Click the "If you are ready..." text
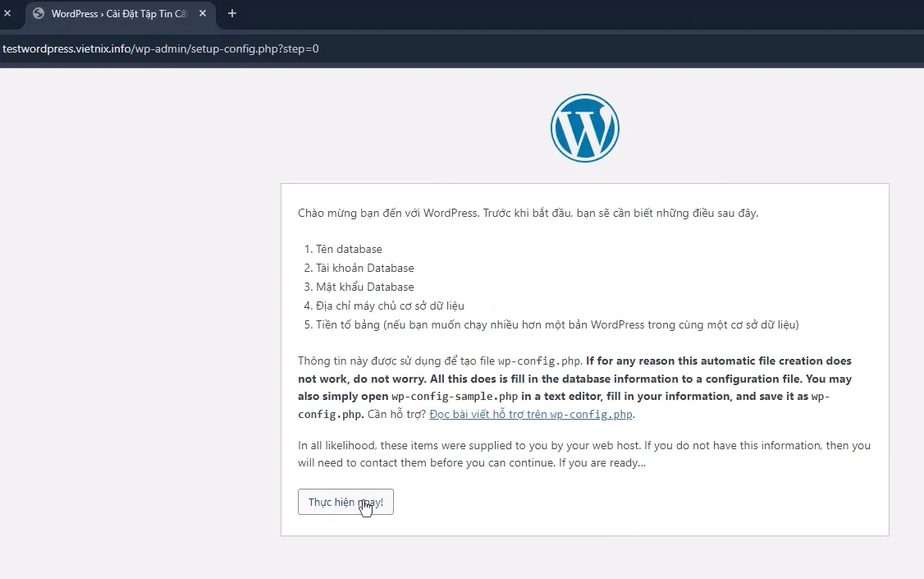This screenshot has height=579, width=924. [602, 462]
